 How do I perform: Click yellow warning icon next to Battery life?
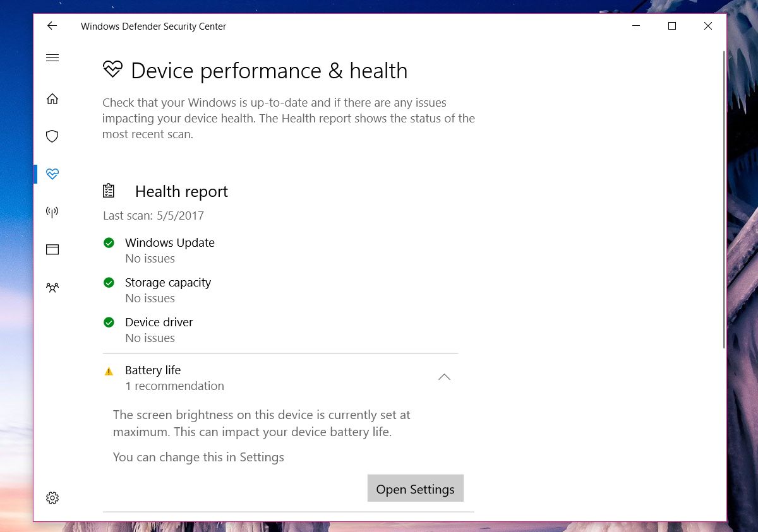tap(109, 371)
